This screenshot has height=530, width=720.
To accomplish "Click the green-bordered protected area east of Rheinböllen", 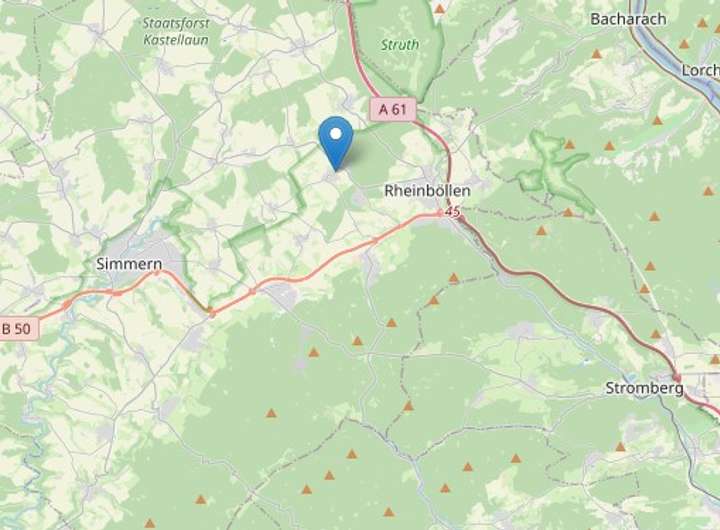I will tap(553, 166).
